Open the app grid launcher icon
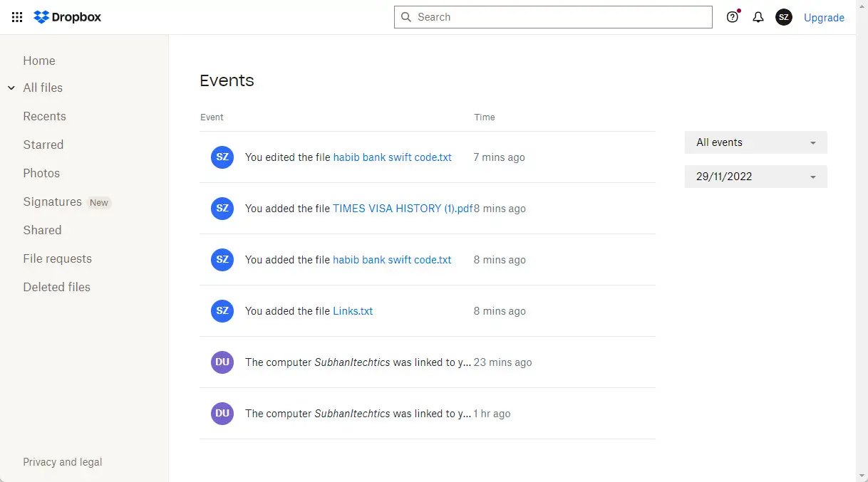Viewport: 868px width, 482px height. pyautogui.click(x=17, y=17)
